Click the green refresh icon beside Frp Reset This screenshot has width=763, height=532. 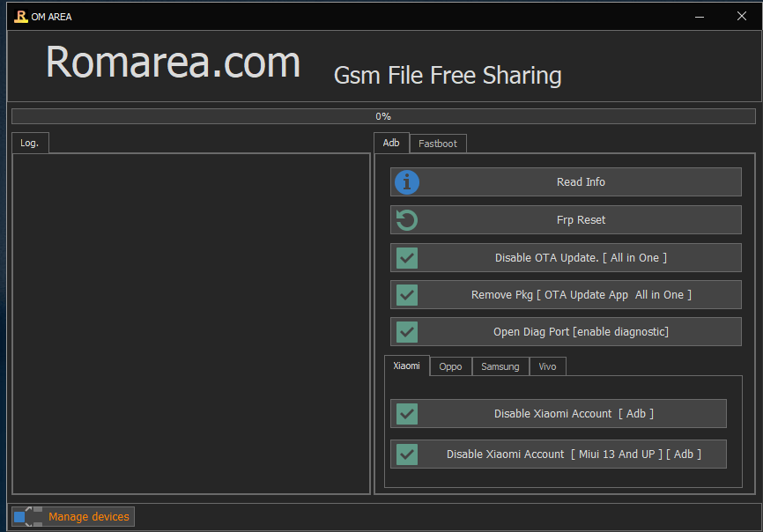pos(406,220)
